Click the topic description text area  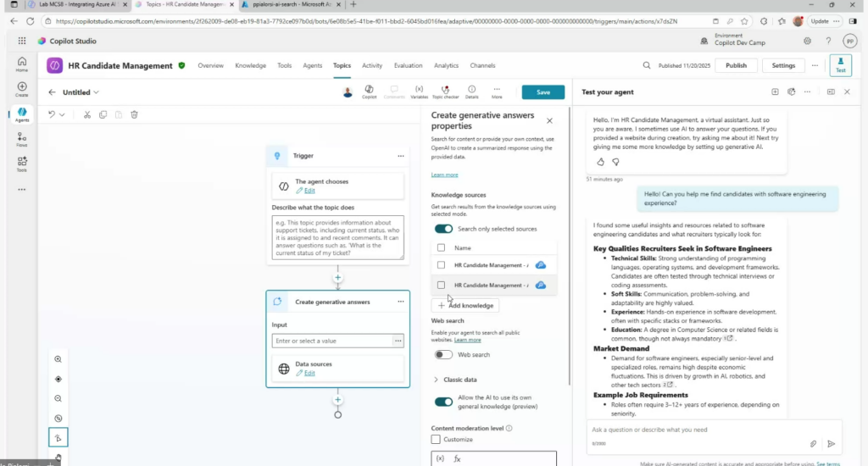(337, 237)
